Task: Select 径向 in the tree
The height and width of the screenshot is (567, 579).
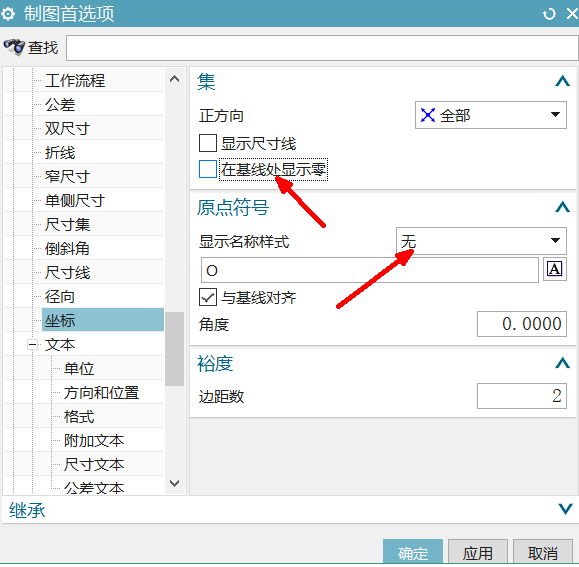Action: click(60, 297)
